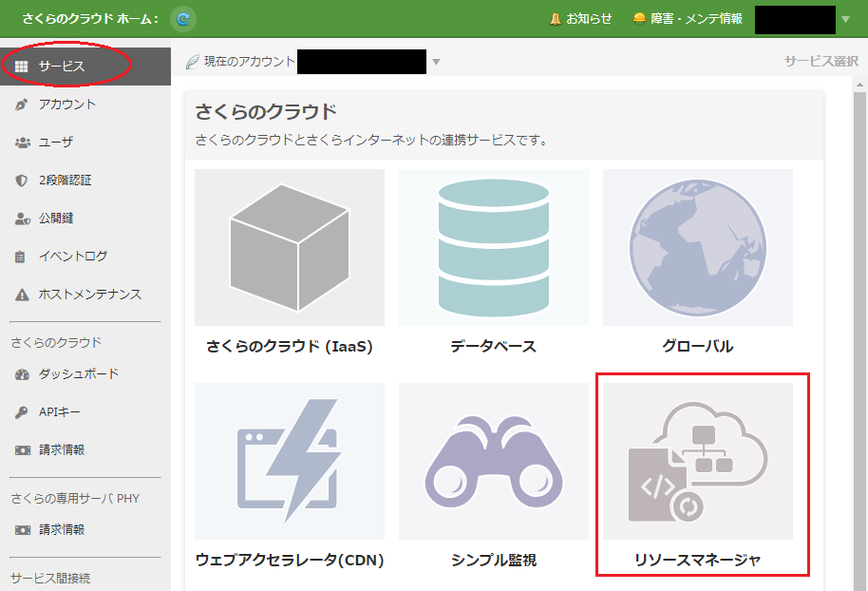Expand the user menu dropdown arrow at top right
The height and width of the screenshot is (591, 868).
click(x=845, y=19)
